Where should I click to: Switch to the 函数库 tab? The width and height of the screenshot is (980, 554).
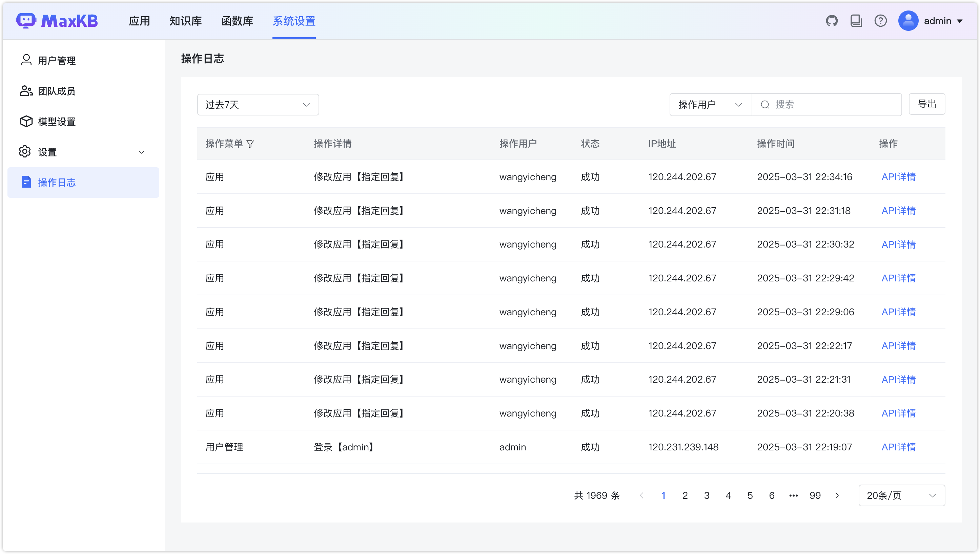coord(237,21)
